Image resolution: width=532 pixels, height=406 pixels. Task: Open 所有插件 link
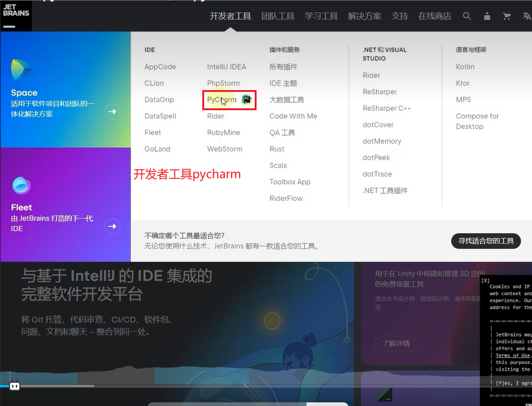283,67
